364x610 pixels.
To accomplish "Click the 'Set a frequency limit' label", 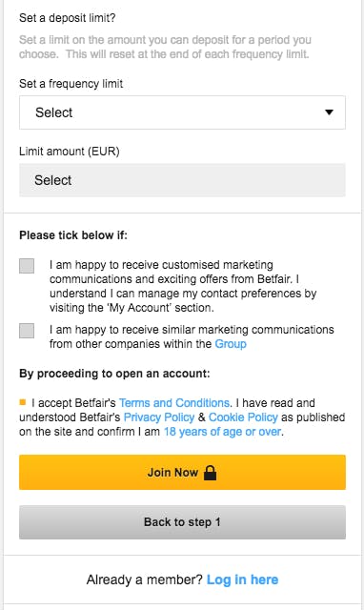I will (71, 84).
